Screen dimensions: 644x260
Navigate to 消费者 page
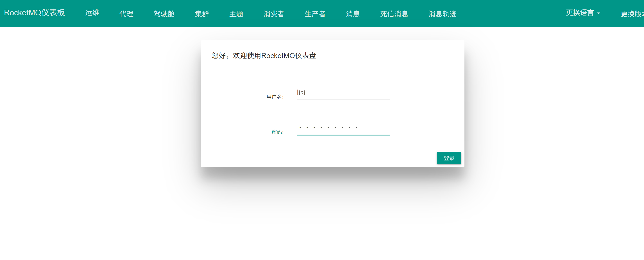click(274, 14)
